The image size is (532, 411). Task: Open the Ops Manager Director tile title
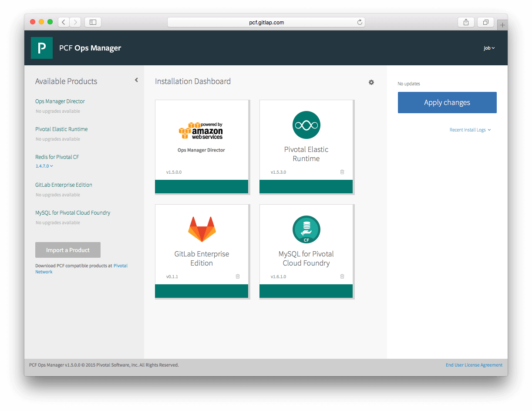click(201, 150)
